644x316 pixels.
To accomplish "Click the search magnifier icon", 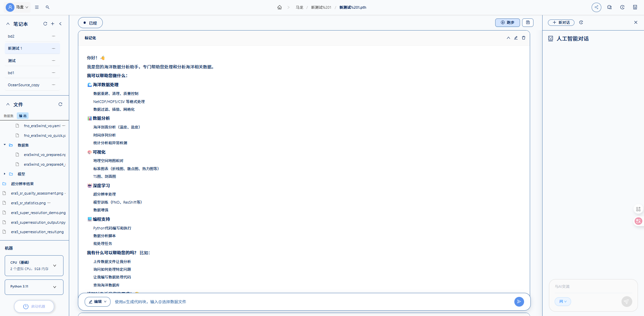I will [48, 7].
